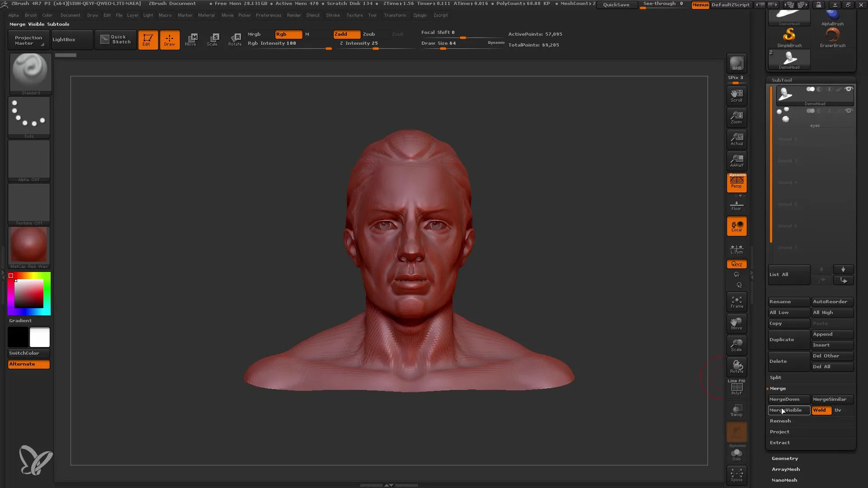Select the white main color swatch
Viewport: 868px width, 488px height.
40,338
